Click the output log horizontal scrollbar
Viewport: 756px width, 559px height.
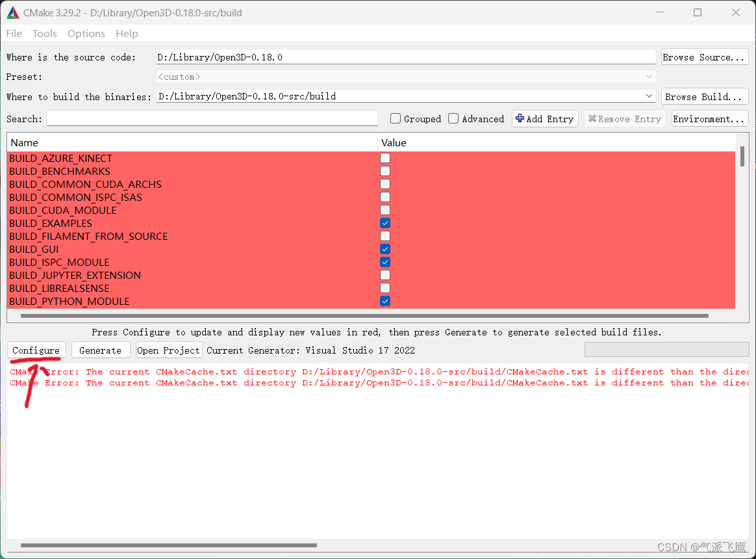coord(169,545)
